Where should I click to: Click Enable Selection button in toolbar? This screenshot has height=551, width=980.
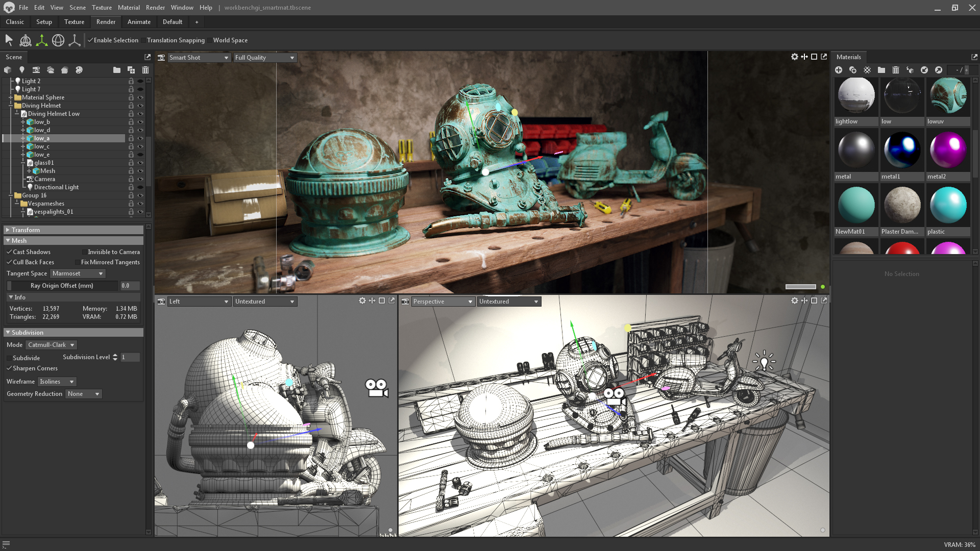click(x=111, y=40)
